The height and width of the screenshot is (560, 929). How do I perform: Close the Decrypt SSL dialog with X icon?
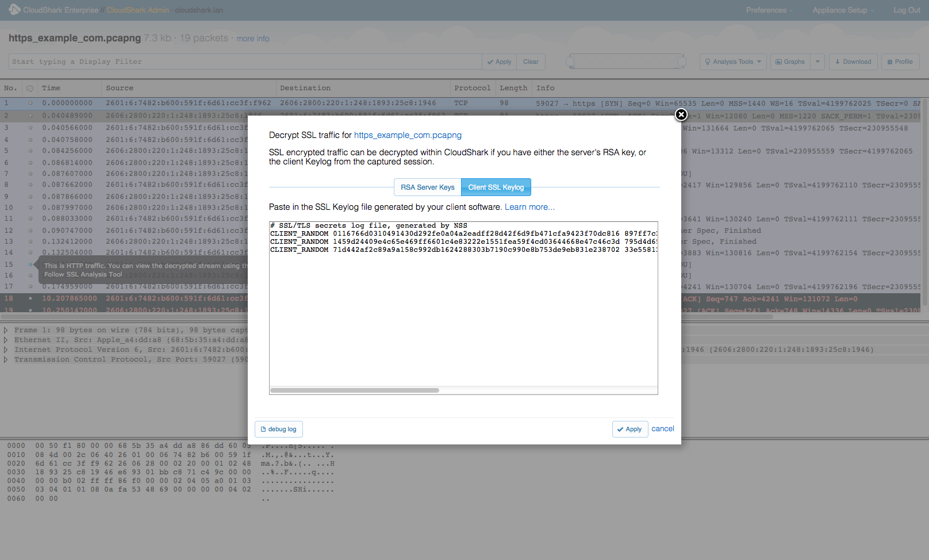point(681,114)
